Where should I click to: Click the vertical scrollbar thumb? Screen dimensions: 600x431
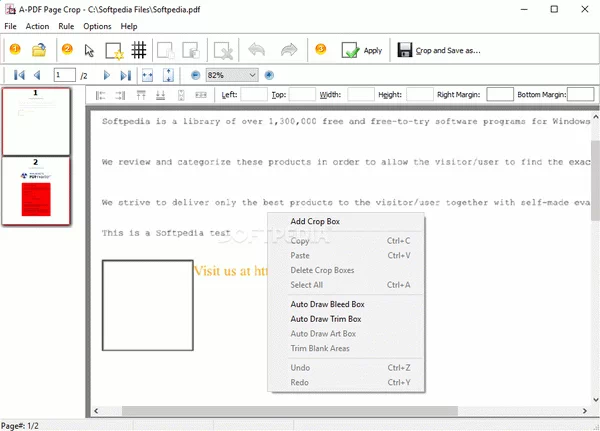click(x=595, y=180)
